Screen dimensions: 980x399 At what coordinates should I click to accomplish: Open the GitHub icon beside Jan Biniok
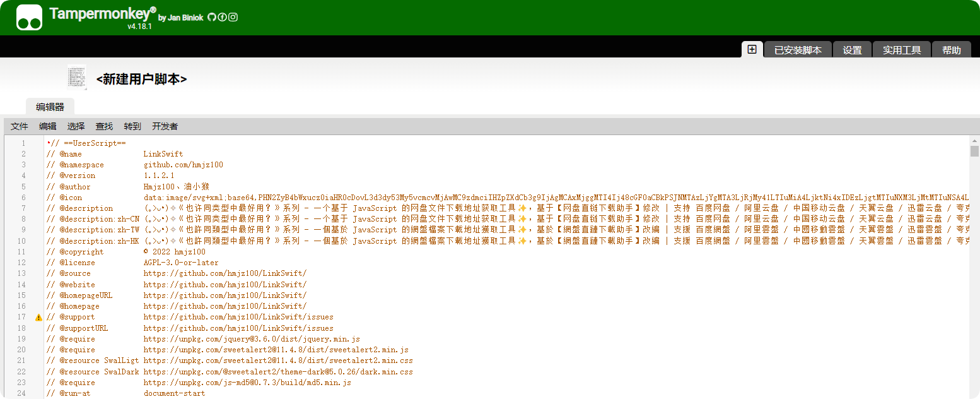point(212,18)
